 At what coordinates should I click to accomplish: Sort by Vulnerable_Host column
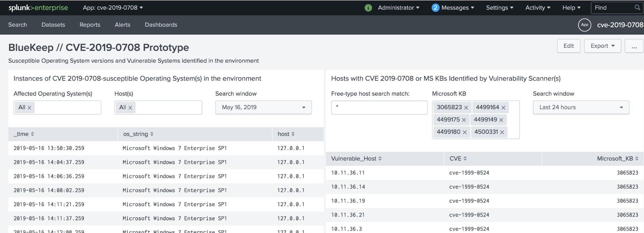point(356,159)
